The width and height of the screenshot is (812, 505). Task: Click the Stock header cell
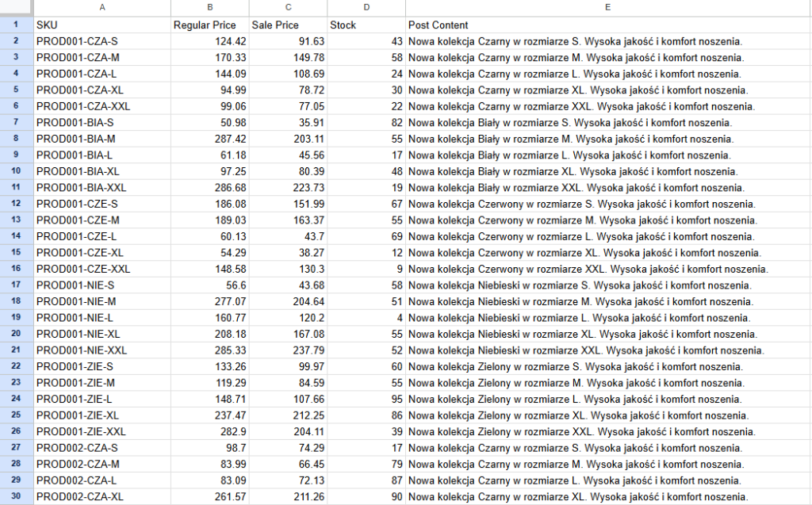(366, 25)
